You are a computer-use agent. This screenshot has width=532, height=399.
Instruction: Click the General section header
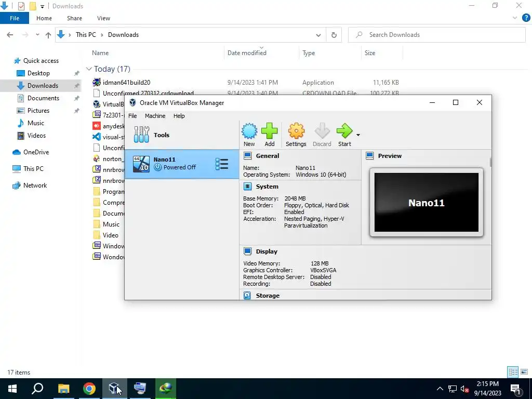coord(268,156)
